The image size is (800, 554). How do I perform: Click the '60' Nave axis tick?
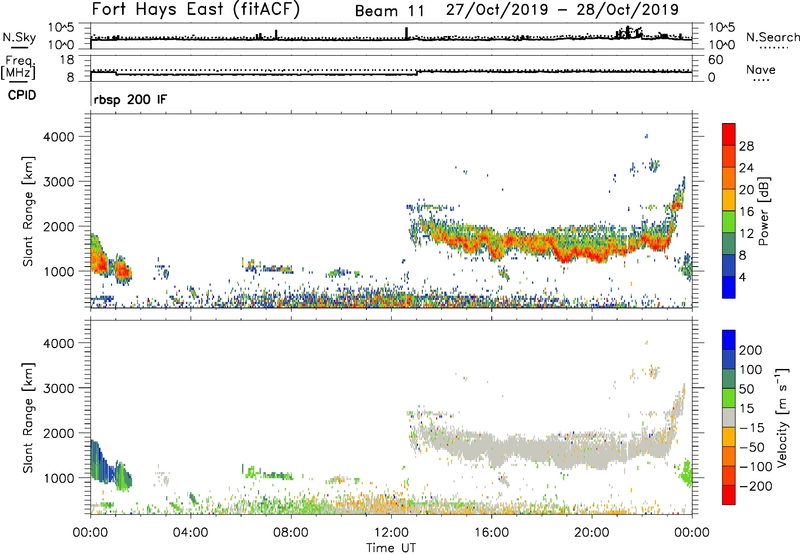715,60
